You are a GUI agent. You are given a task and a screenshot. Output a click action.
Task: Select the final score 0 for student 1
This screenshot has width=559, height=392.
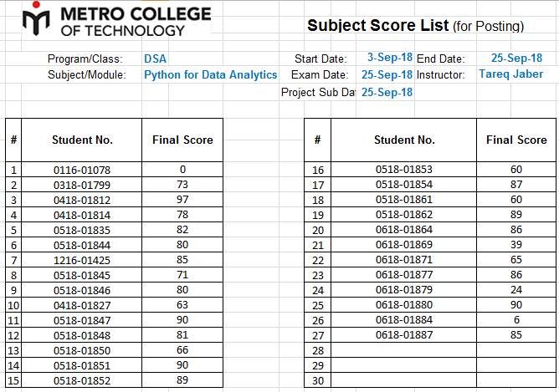point(182,170)
